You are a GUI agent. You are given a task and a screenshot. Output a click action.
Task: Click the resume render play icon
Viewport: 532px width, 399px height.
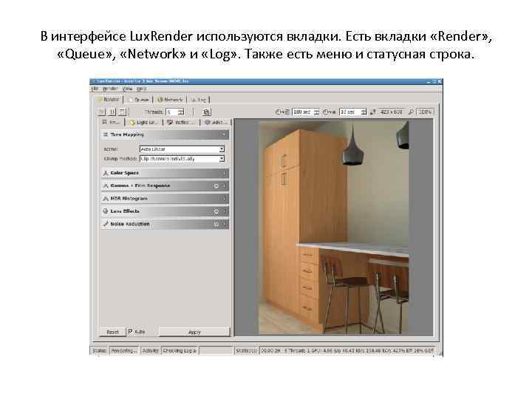click(x=101, y=112)
